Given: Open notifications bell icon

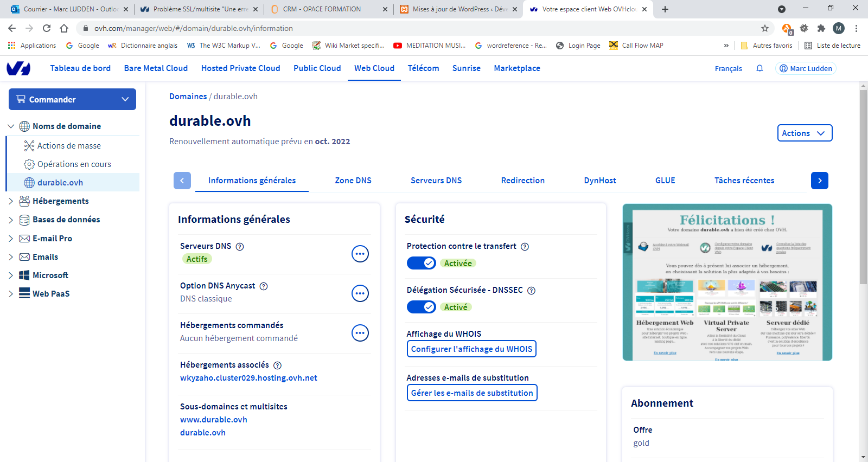Looking at the screenshot, I should point(759,68).
